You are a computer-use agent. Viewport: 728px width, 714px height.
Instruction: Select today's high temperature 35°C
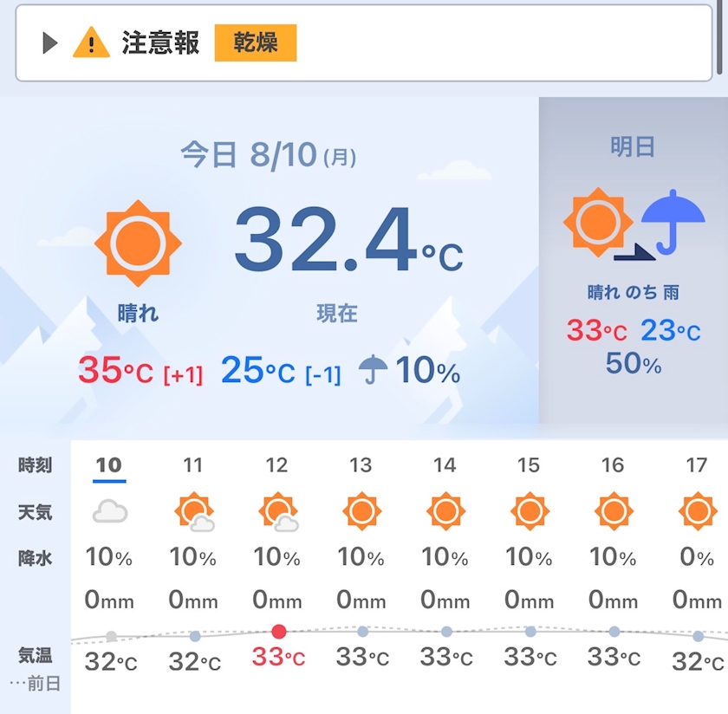[115, 370]
